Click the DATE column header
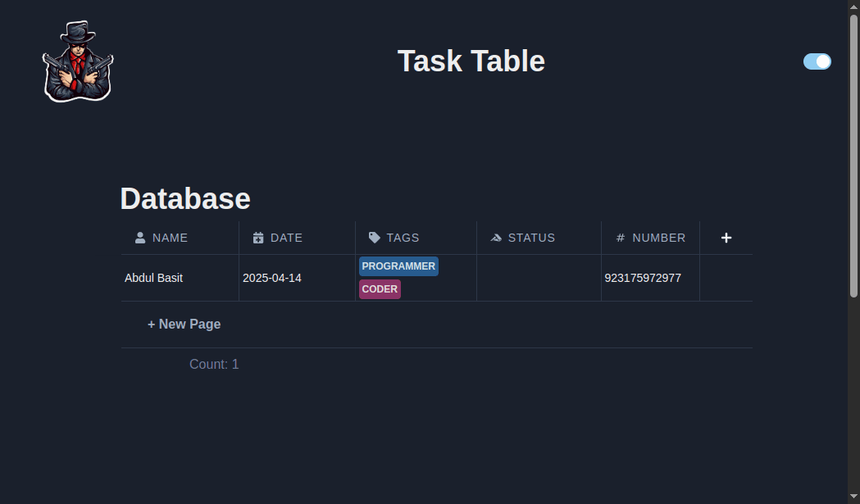This screenshot has height=504, width=860. point(286,238)
